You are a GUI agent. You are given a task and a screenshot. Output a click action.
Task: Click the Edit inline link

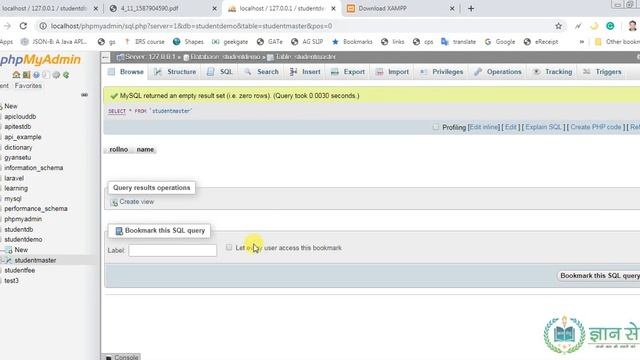484,127
